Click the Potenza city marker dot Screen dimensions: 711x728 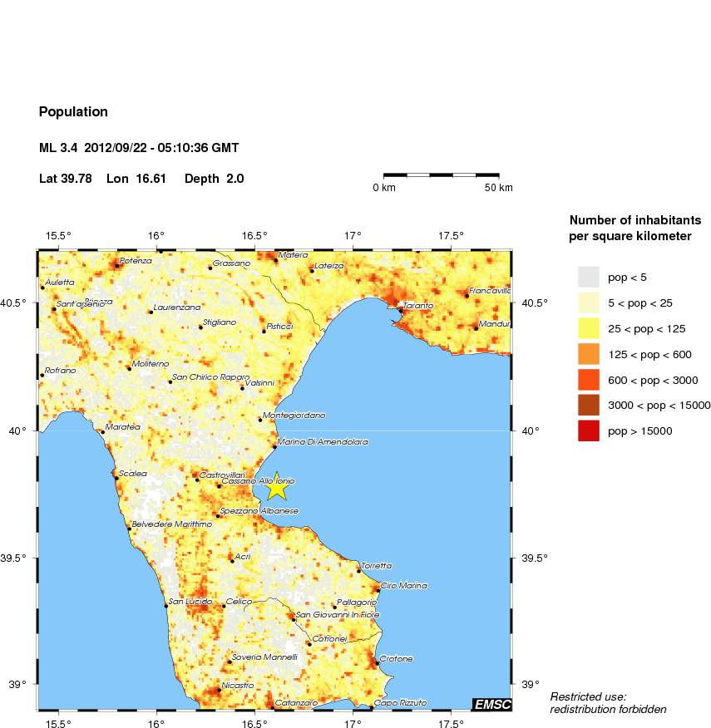117,266
